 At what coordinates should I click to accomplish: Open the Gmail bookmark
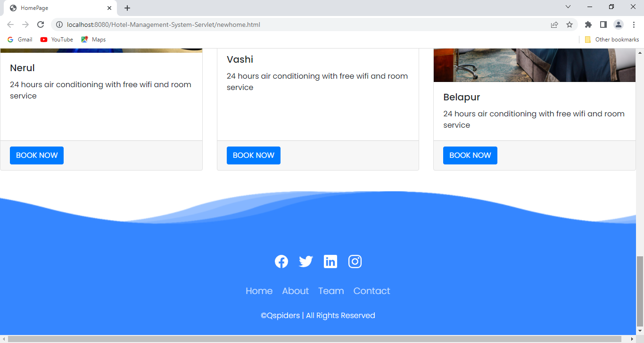coord(20,40)
